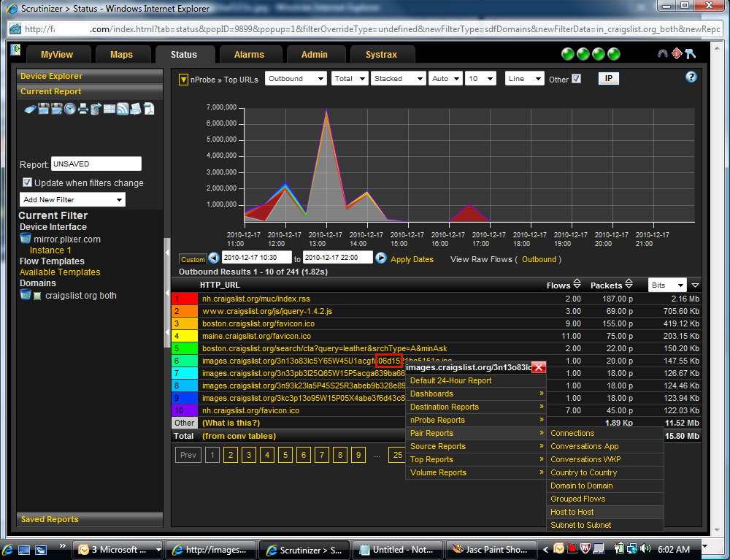Click the purple color swatch for row 10
The width and height of the screenshot is (730, 560).
[185, 410]
